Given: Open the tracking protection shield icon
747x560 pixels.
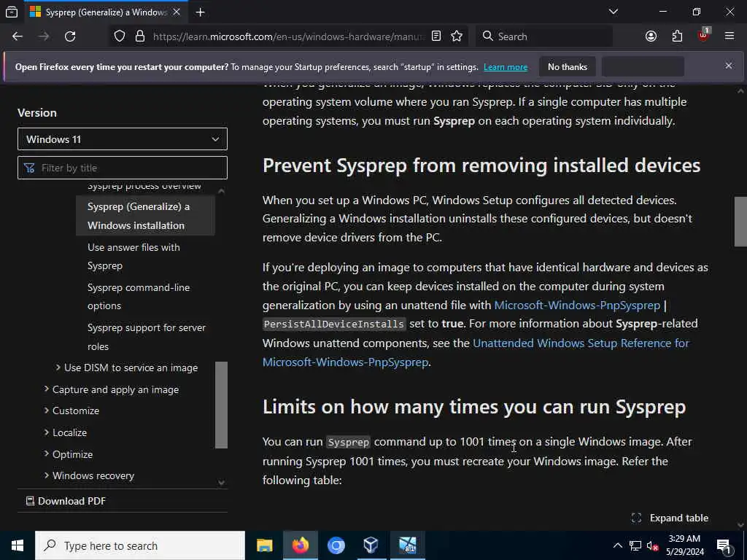Looking at the screenshot, I should point(120,36).
